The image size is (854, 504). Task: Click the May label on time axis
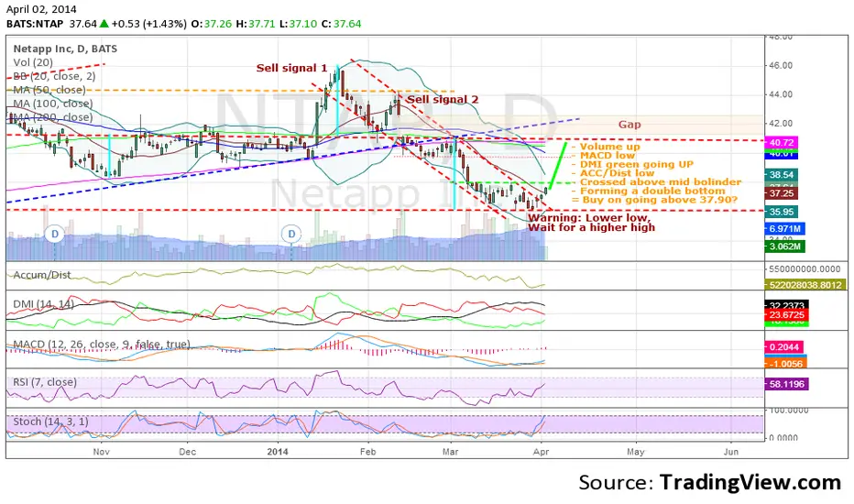pos(636,452)
